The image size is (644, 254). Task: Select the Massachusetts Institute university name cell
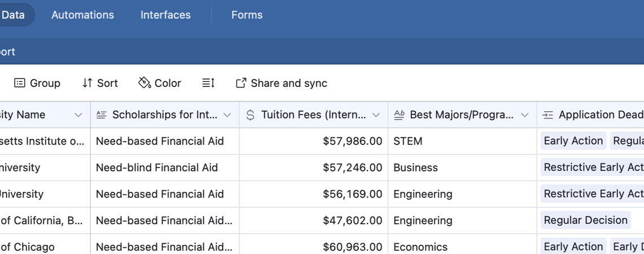45,141
